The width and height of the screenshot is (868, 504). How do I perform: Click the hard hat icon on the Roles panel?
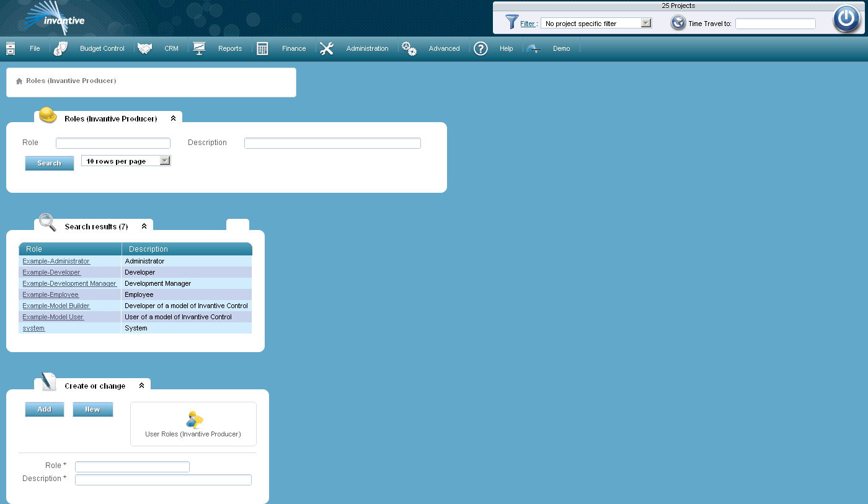47,115
